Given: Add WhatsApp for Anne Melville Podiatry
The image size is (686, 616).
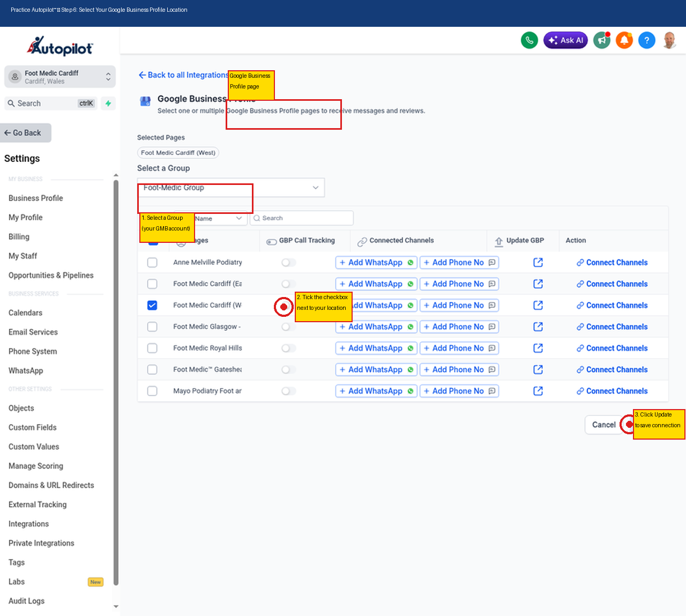Looking at the screenshot, I should pos(376,263).
